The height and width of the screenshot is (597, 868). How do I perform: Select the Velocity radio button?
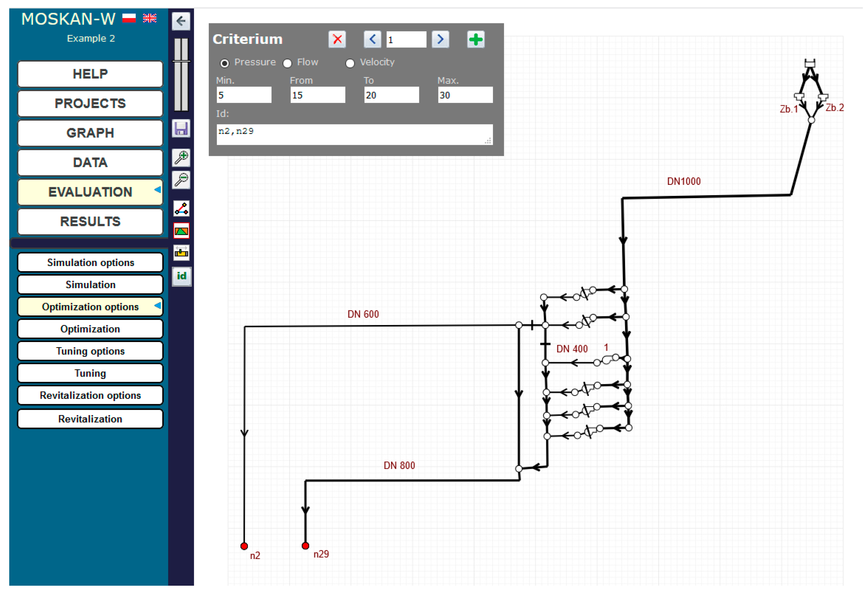coord(350,64)
